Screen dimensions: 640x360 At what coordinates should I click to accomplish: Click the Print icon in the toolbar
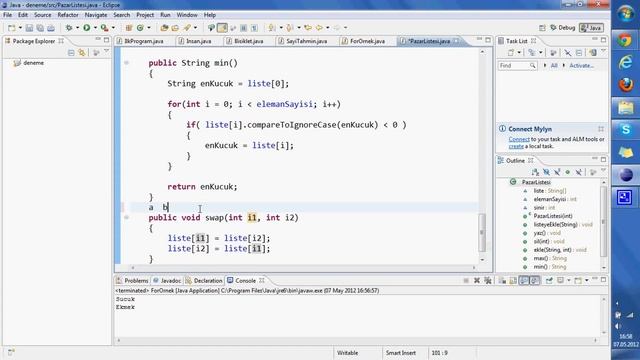[51, 28]
